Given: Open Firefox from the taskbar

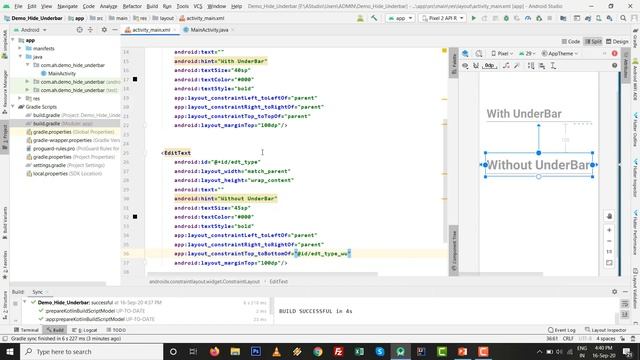Looking at the screenshot, I should click(214, 351).
